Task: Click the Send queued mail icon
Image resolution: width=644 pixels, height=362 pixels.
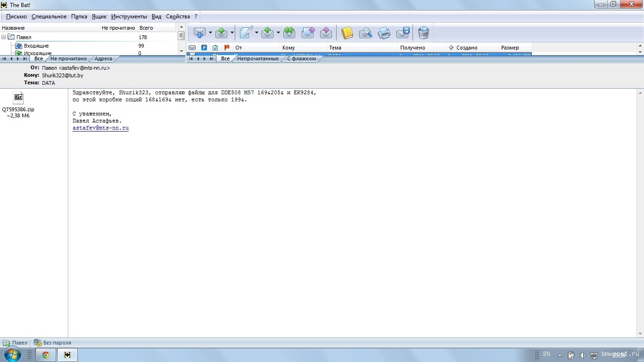Action: [x=222, y=33]
